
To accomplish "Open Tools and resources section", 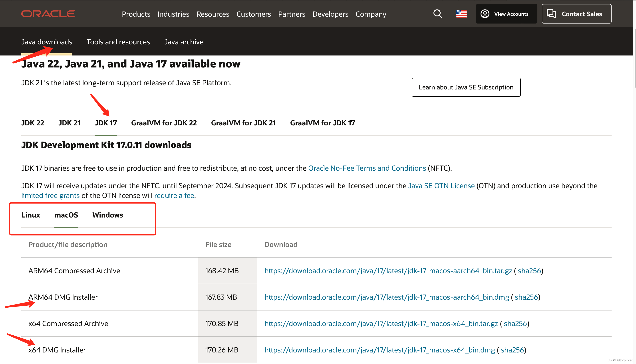I will pos(118,42).
